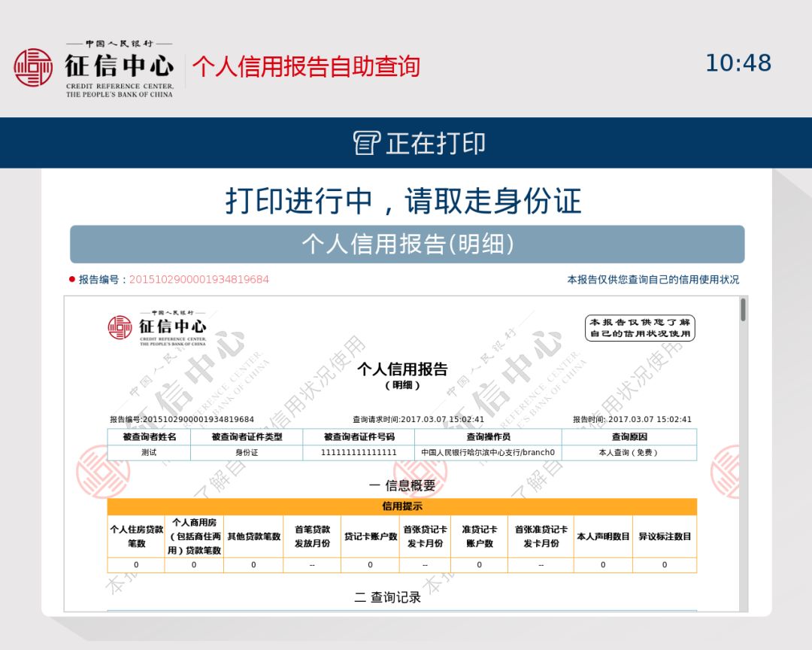Select the report number 2015102900001934819684
This screenshot has width=812, height=650.
click(x=198, y=279)
